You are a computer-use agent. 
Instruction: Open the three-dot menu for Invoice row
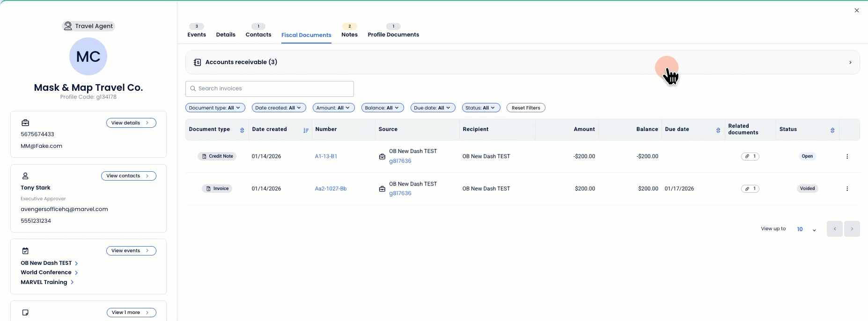point(847,189)
